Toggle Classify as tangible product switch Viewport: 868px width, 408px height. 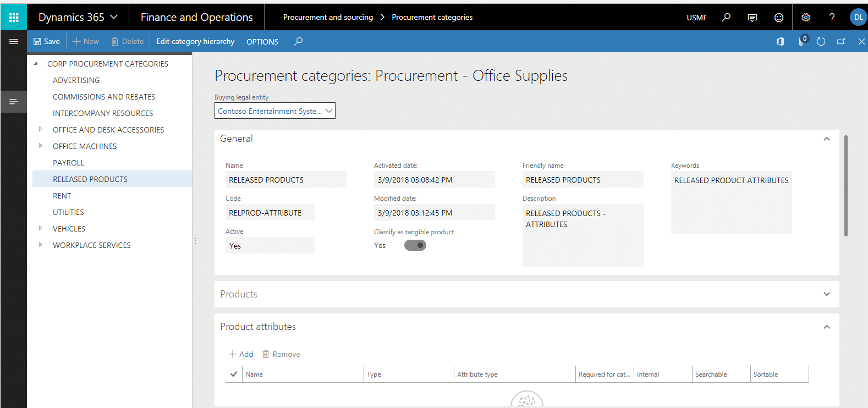[415, 245]
